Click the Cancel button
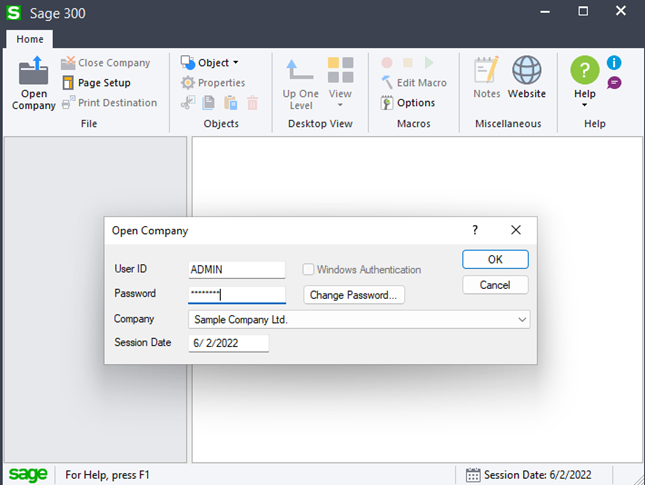This screenshot has height=485, width=645. [x=495, y=285]
